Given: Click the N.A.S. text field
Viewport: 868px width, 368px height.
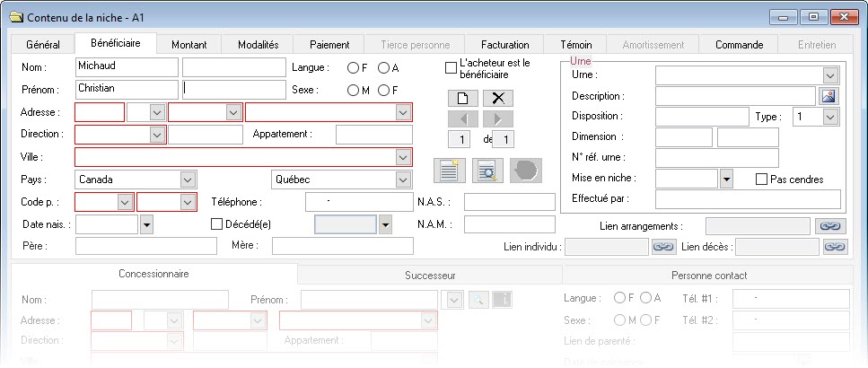Looking at the screenshot, I should click(x=509, y=203).
